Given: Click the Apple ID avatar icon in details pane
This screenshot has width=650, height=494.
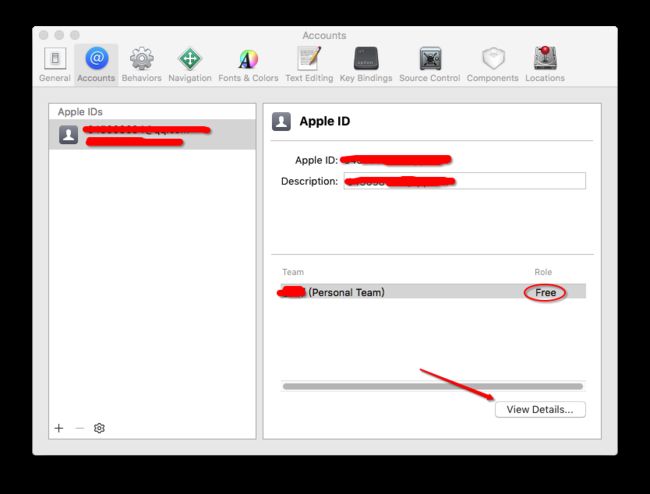Looking at the screenshot, I should point(281,121).
